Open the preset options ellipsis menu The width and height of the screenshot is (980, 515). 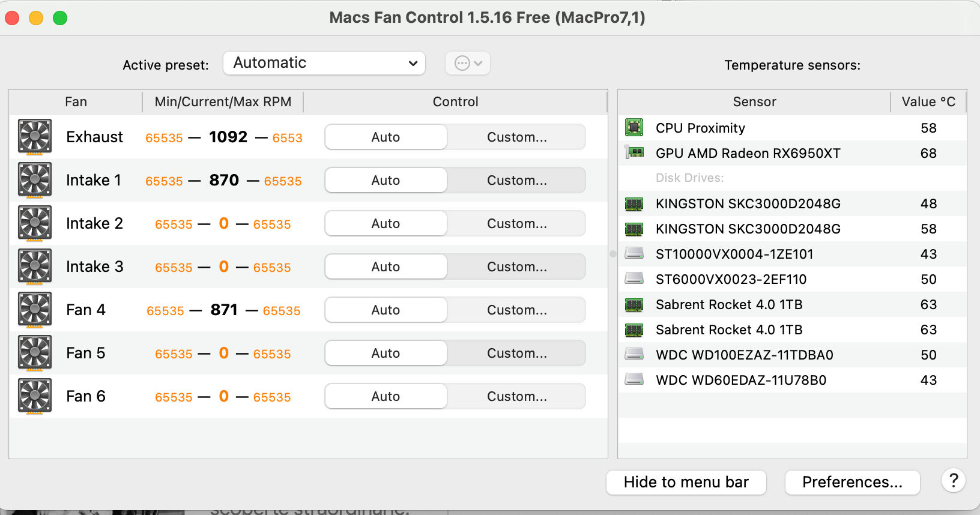(x=468, y=63)
